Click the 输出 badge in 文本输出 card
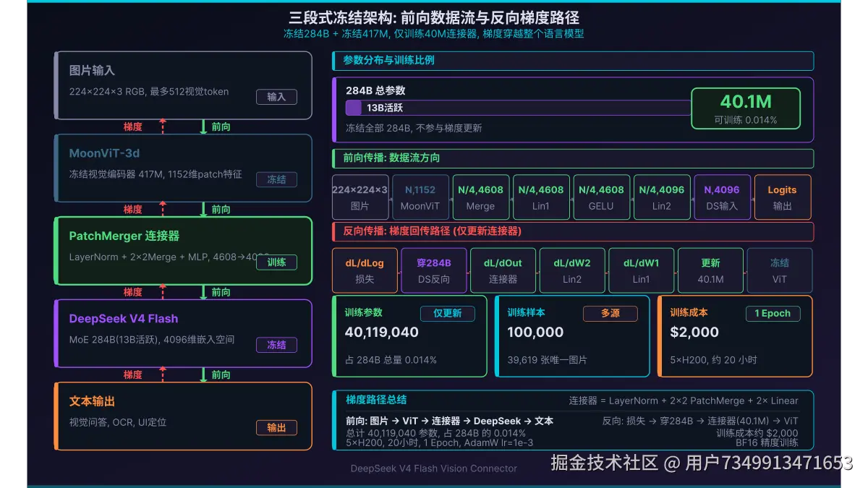The height and width of the screenshot is (488, 868). coord(276,427)
